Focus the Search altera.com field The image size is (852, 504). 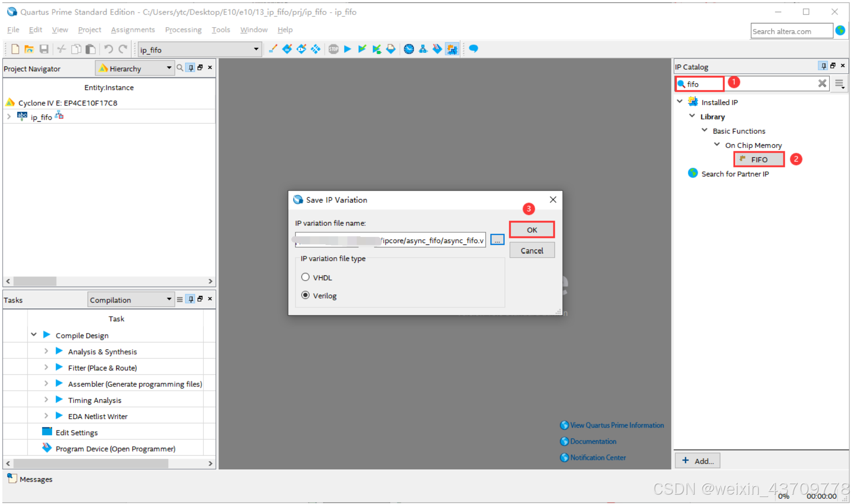click(792, 31)
